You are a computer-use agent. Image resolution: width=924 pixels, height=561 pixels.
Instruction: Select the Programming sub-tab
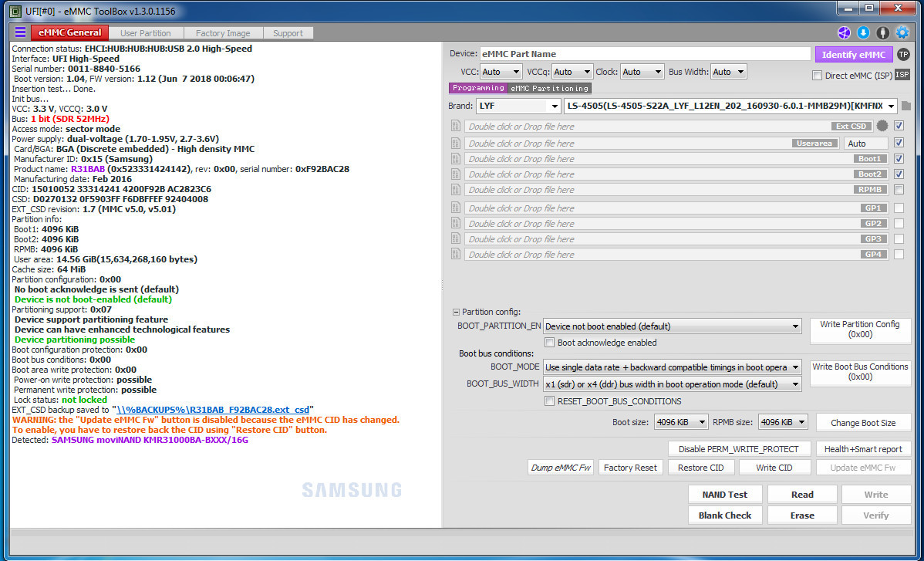tap(478, 88)
